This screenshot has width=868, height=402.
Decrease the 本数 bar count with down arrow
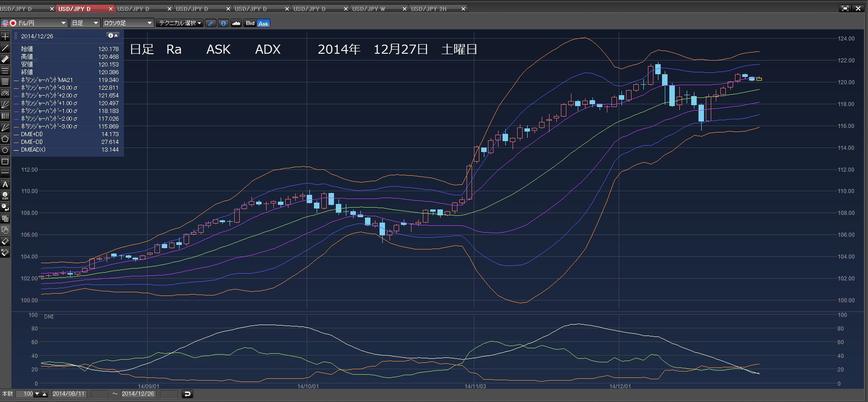click(37, 394)
